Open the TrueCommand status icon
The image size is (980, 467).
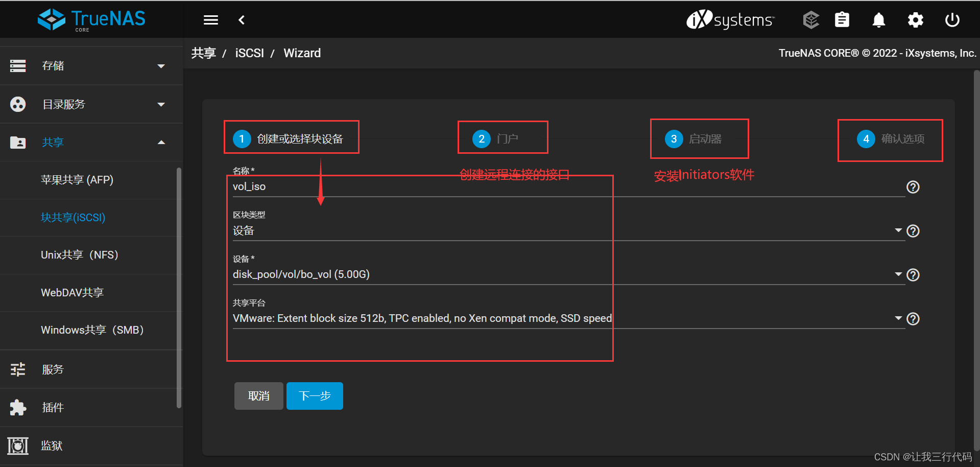point(811,20)
